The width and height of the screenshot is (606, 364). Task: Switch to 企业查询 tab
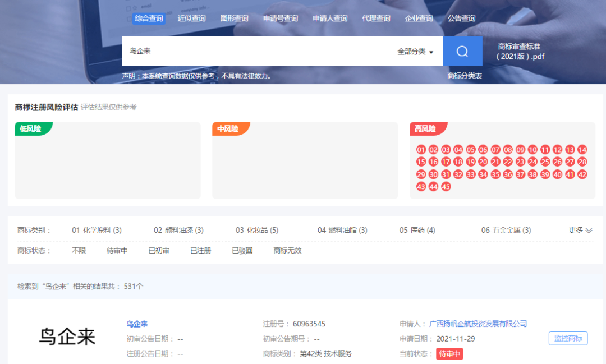[x=419, y=19]
